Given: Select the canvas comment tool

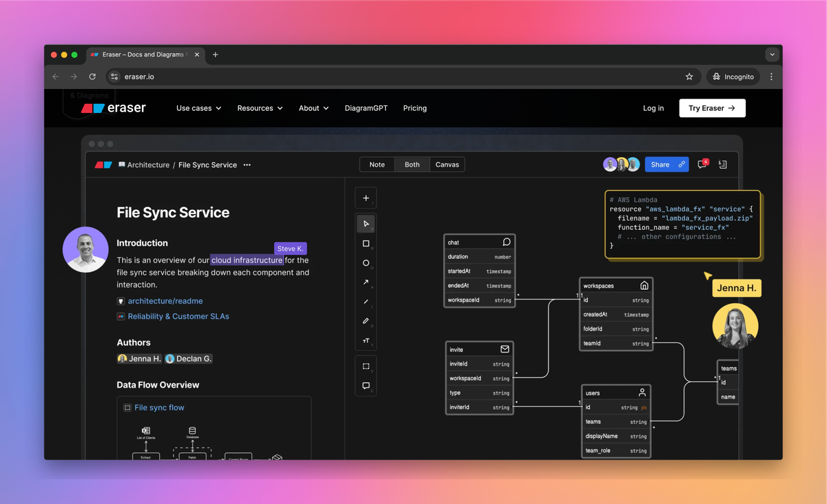Looking at the screenshot, I should 366,386.
